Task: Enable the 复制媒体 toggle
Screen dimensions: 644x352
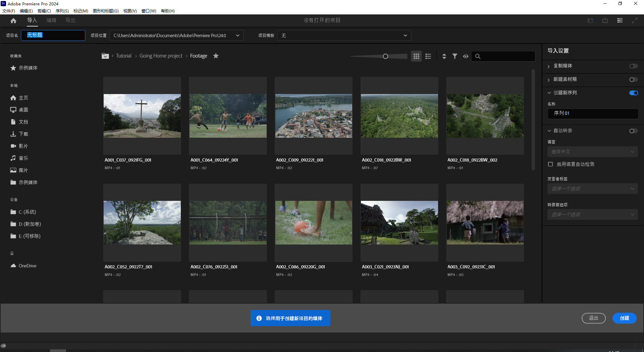Action: pos(633,66)
